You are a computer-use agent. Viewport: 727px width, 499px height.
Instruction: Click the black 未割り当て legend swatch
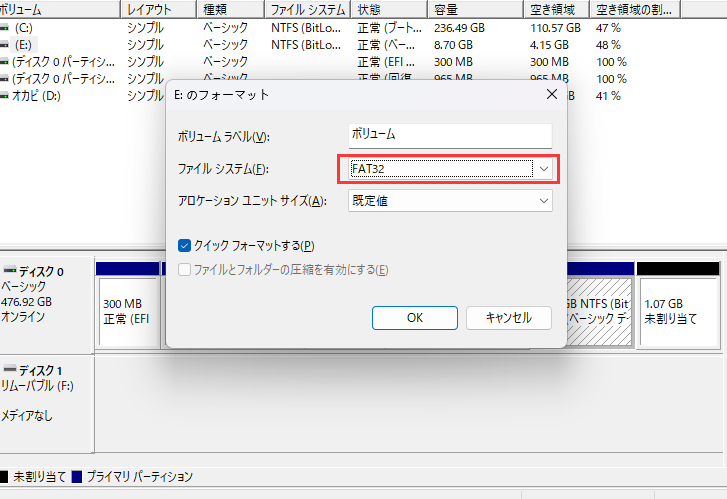(x=4, y=476)
